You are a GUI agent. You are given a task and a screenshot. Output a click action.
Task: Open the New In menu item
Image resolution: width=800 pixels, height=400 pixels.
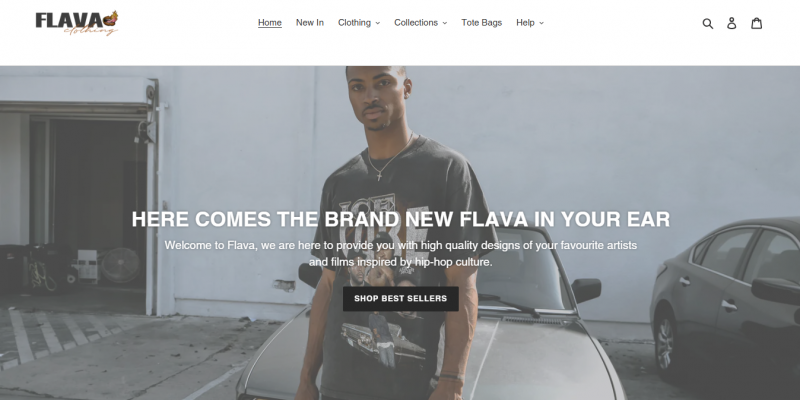pos(310,22)
